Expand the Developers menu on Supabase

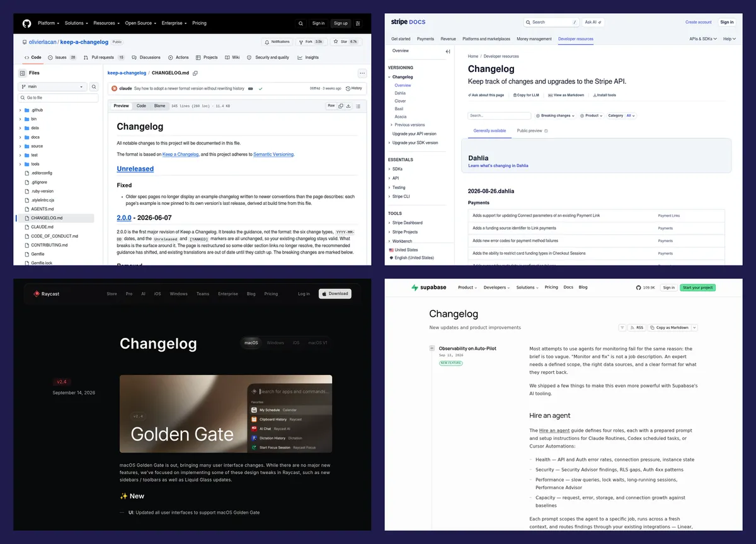496,287
